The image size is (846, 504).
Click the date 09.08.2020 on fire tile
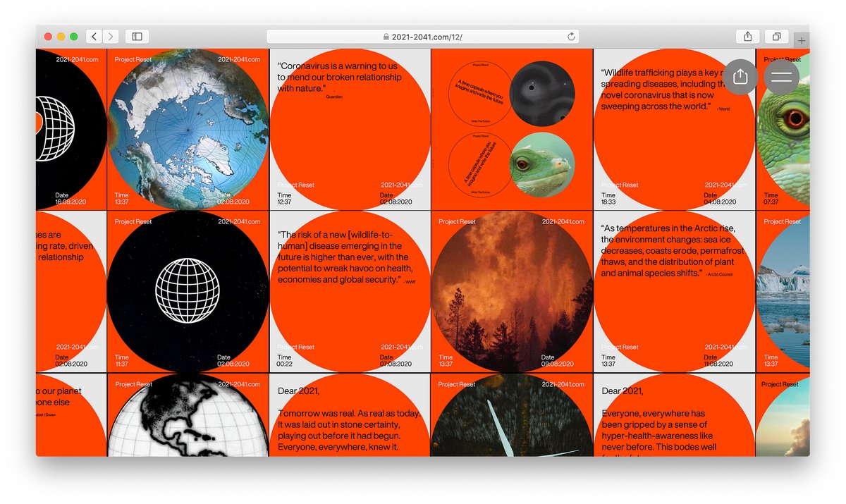click(x=558, y=364)
